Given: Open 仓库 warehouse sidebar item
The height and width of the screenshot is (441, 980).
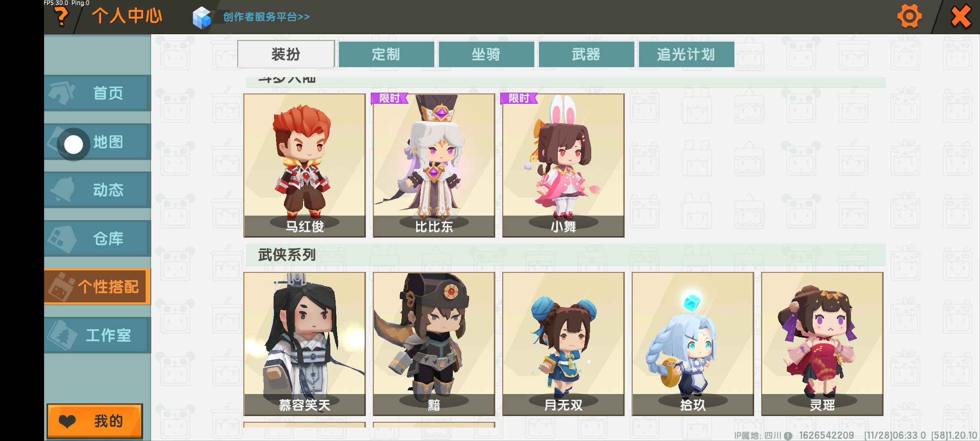Looking at the screenshot, I should 98,238.
